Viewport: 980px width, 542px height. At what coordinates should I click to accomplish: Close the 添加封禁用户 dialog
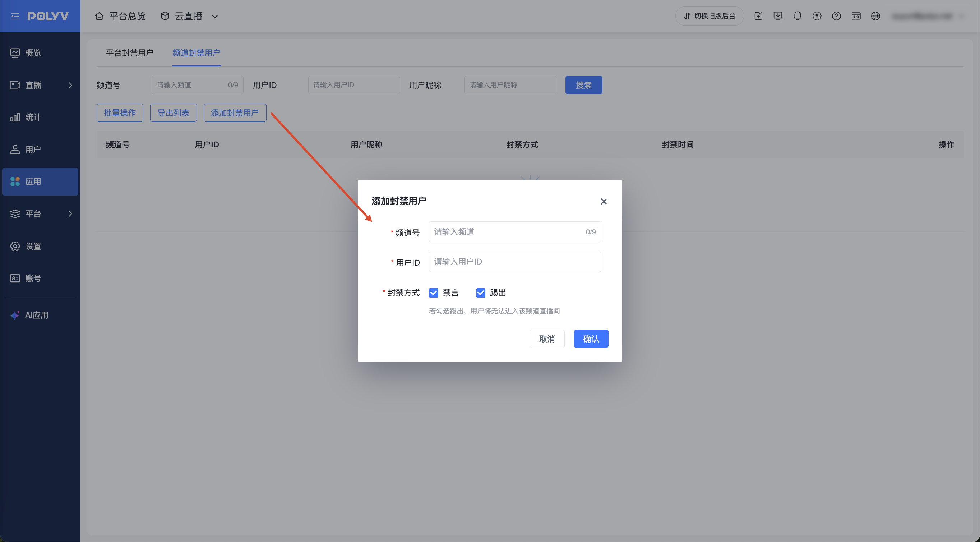(x=604, y=201)
